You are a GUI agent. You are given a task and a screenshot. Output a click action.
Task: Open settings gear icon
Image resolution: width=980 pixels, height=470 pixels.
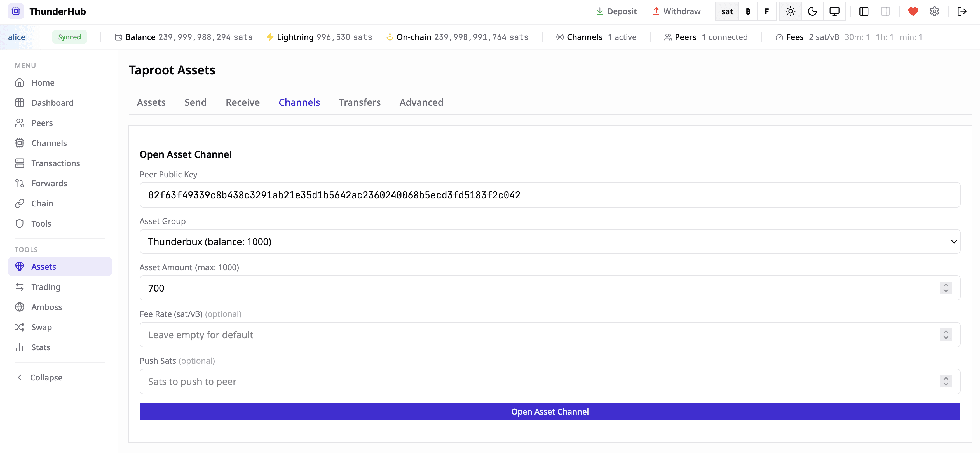point(934,11)
